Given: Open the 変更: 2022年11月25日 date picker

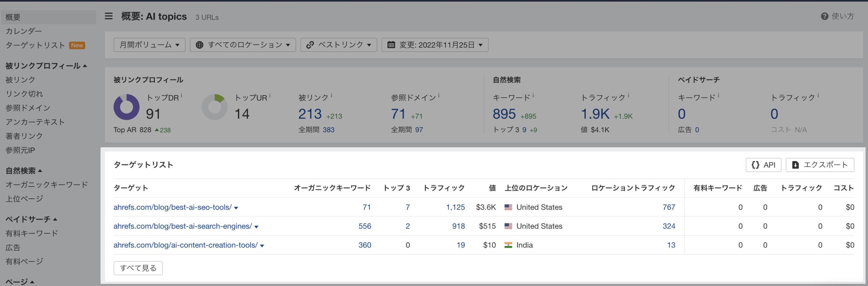Looking at the screenshot, I should (435, 45).
